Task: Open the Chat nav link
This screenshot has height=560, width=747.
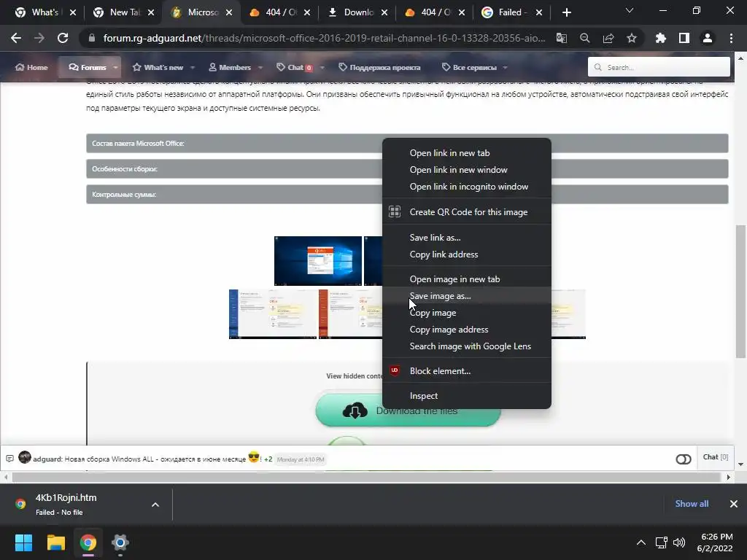Action: pos(295,68)
